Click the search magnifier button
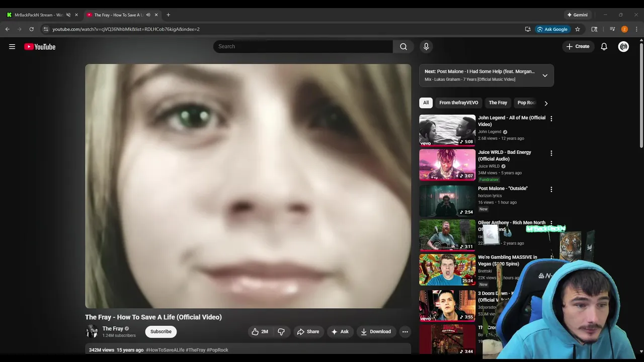This screenshot has width=644, height=362. tap(404, 46)
